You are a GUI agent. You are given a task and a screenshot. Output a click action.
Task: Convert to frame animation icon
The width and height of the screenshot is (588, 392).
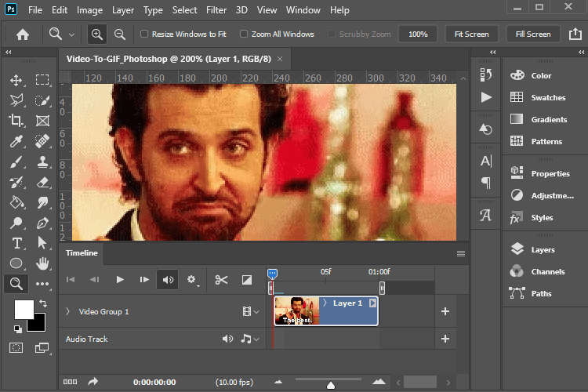(70, 382)
